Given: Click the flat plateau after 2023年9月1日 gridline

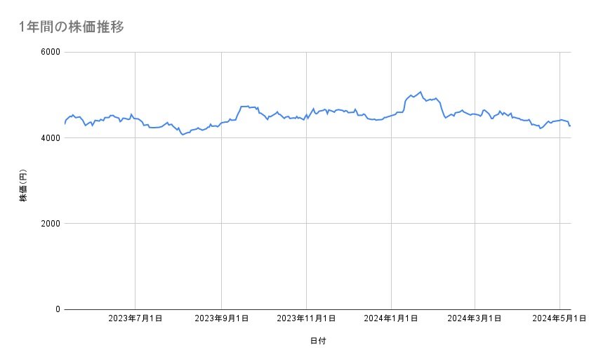Looking at the screenshot, I should click(246, 107).
